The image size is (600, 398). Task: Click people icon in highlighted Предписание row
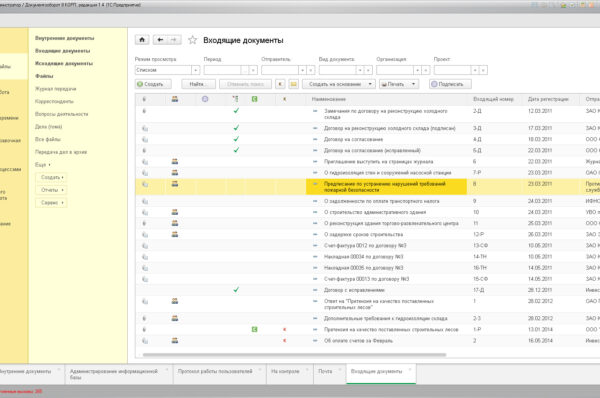tap(174, 184)
